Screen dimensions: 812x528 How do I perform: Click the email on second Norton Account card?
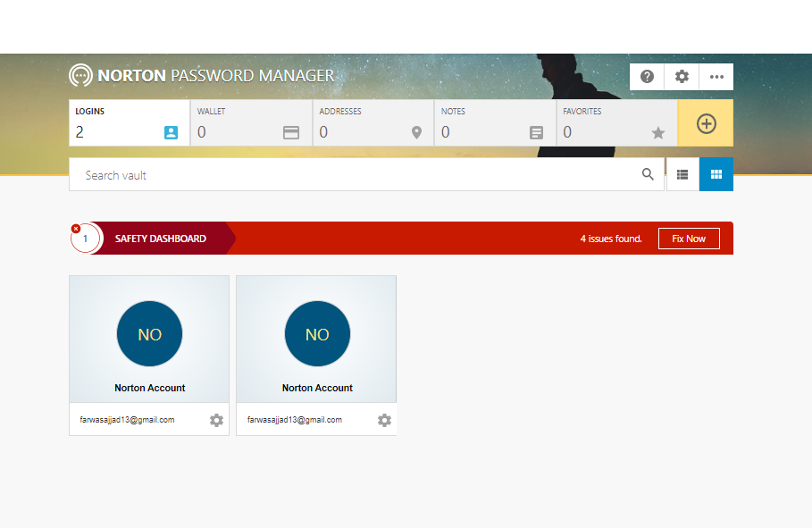pos(295,420)
